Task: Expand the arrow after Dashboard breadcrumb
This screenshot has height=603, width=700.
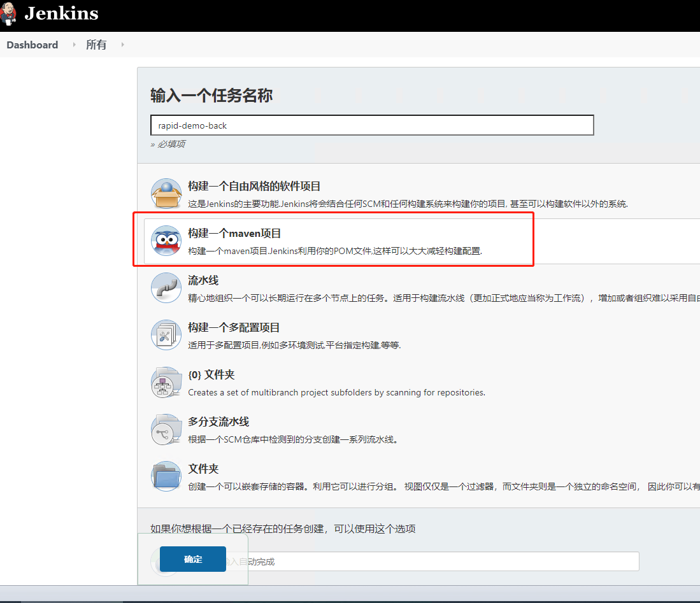Action: pos(74,45)
